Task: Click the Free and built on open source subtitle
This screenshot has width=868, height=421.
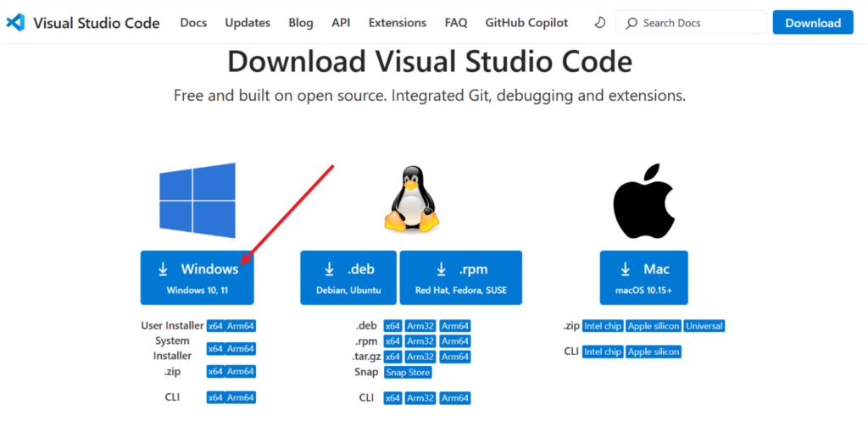Action: tap(430, 96)
